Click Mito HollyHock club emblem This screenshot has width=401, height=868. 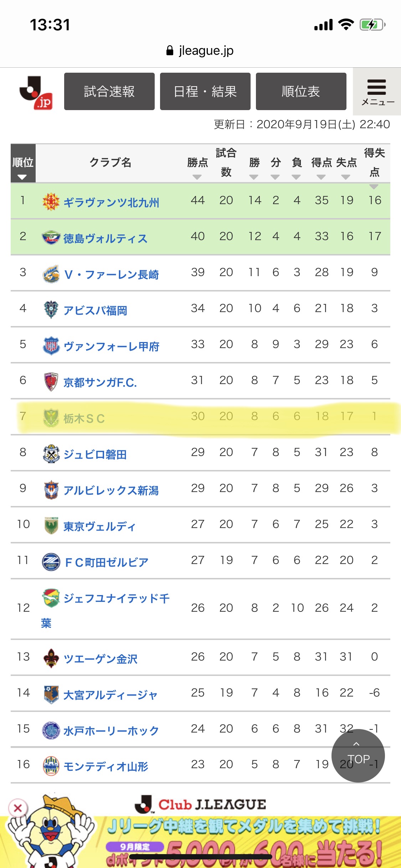click(51, 730)
